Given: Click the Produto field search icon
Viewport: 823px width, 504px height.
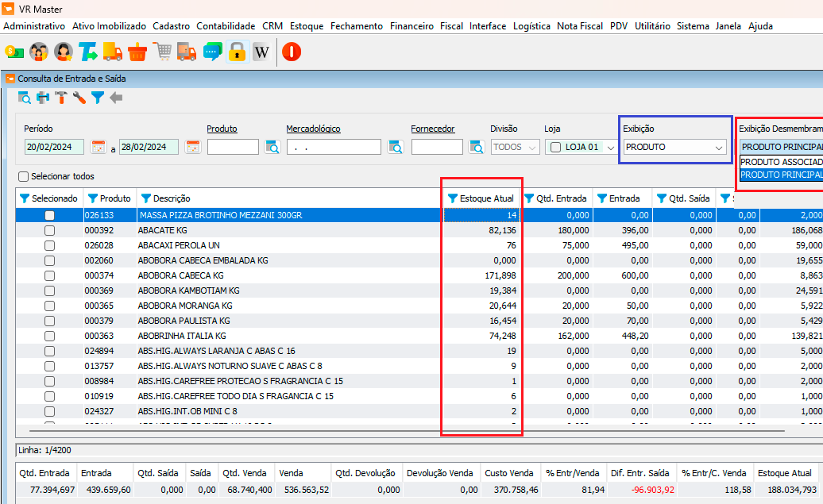Looking at the screenshot, I should coord(272,147).
